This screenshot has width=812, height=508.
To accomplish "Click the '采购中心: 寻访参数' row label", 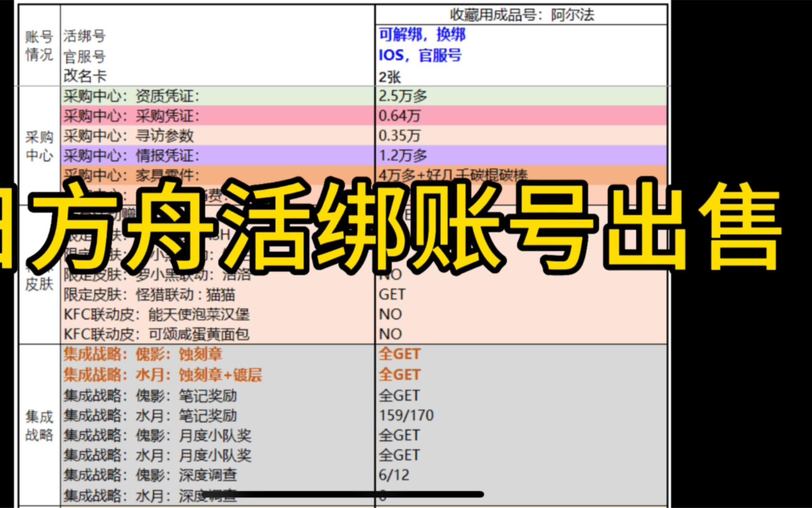I will tap(129, 136).
